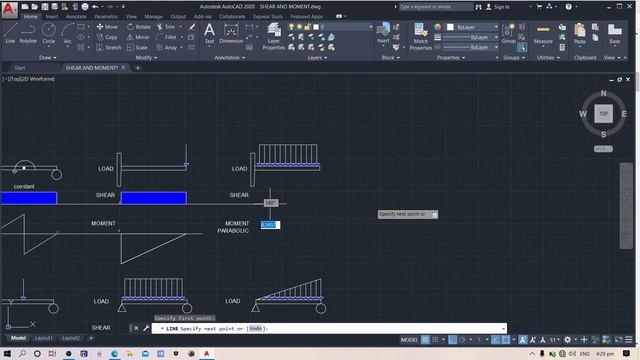Click the Undo option in command line

pyautogui.click(x=256, y=329)
